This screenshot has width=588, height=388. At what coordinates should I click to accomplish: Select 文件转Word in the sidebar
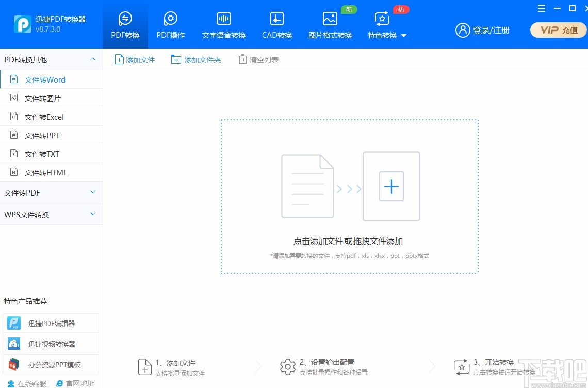click(52, 79)
